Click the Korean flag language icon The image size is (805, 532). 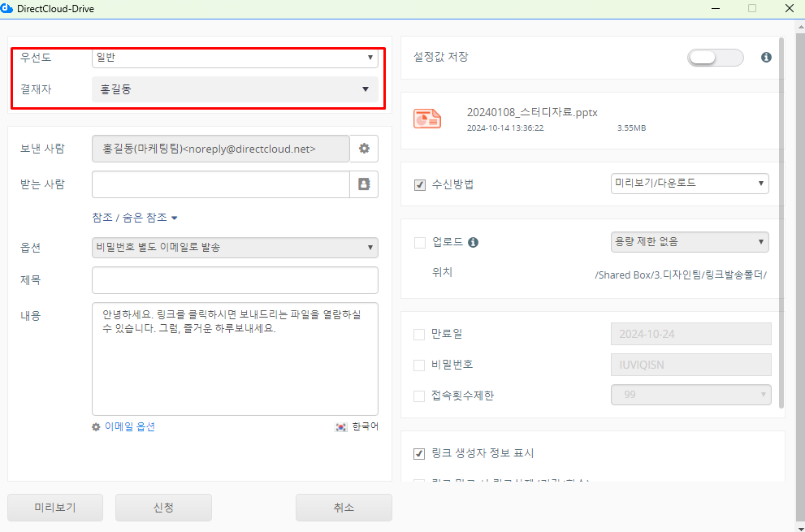(x=341, y=427)
